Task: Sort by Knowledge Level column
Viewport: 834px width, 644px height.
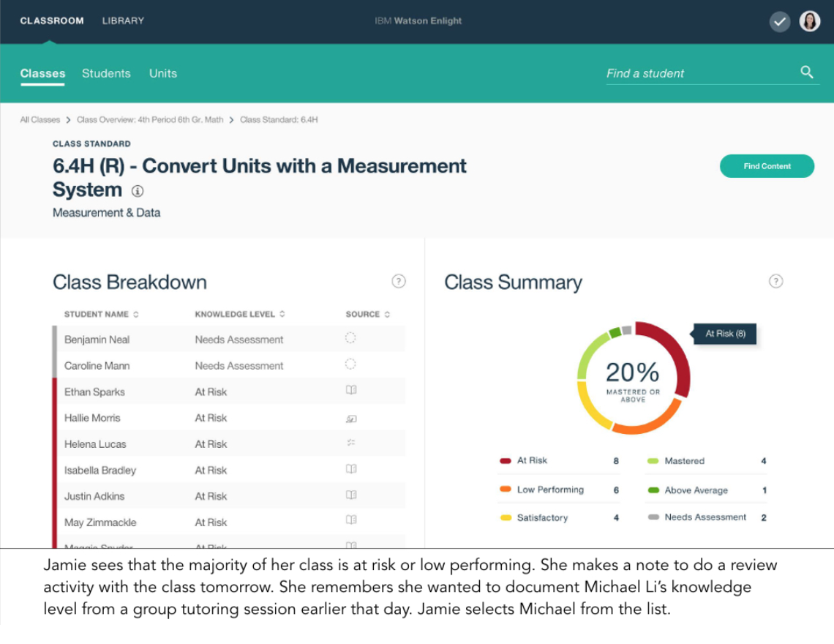Action: pos(240,314)
